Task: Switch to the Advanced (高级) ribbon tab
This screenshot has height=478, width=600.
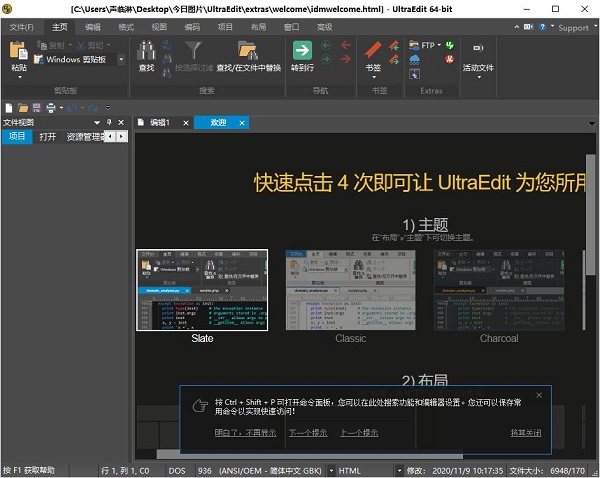Action: [x=324, y=27]
